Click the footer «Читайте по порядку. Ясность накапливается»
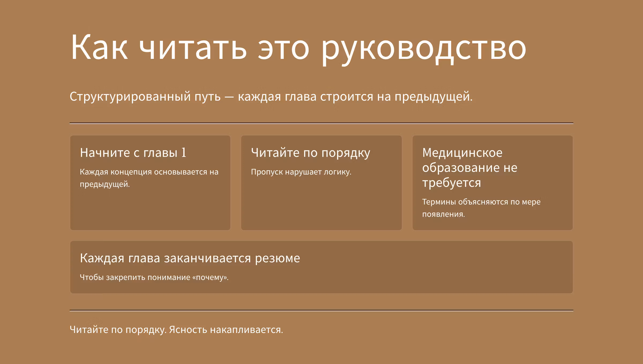 (176, 330)
